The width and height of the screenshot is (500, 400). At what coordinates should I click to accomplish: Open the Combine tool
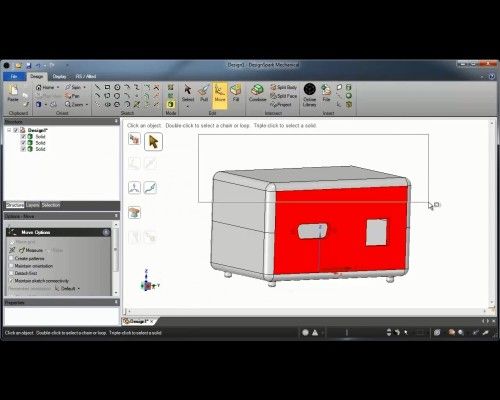257,93
